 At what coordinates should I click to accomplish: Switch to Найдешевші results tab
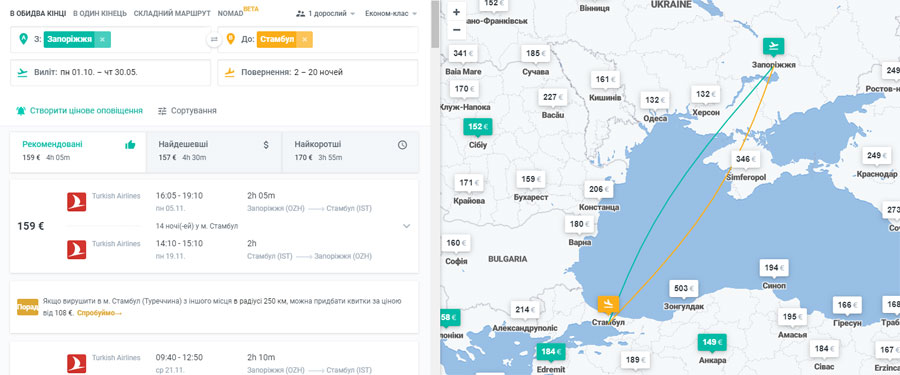[214, 151]
